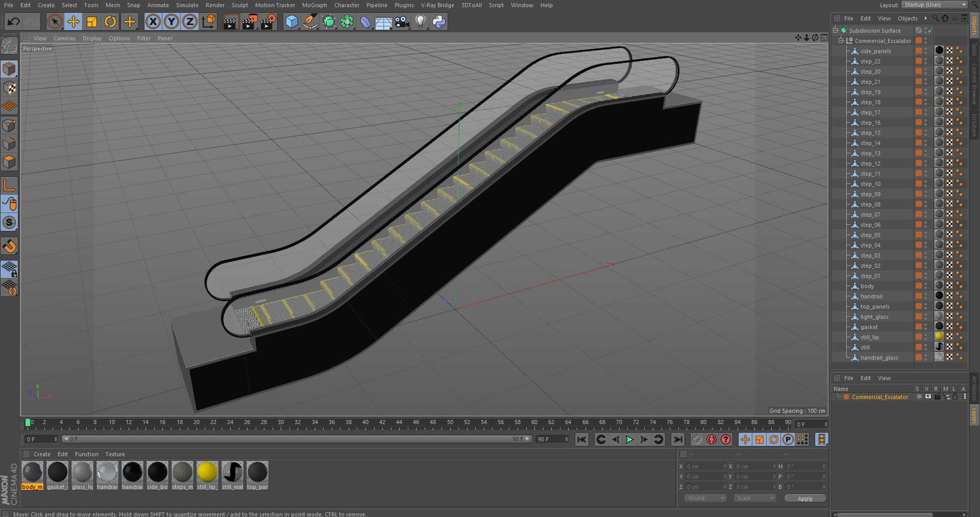Toggle Y axis lock

(x=171, y=21)
